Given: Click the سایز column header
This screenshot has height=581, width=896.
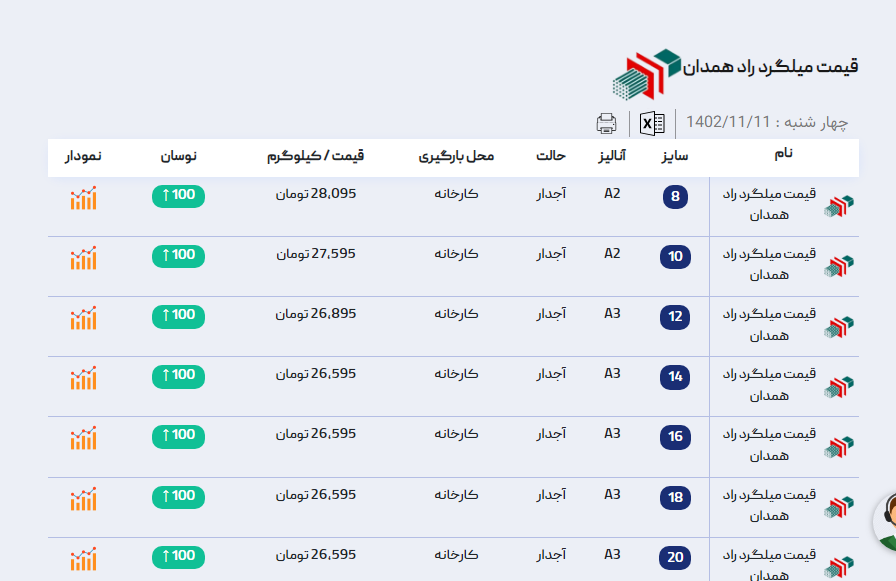Looking at the screenshot, I should click(675, 157).
